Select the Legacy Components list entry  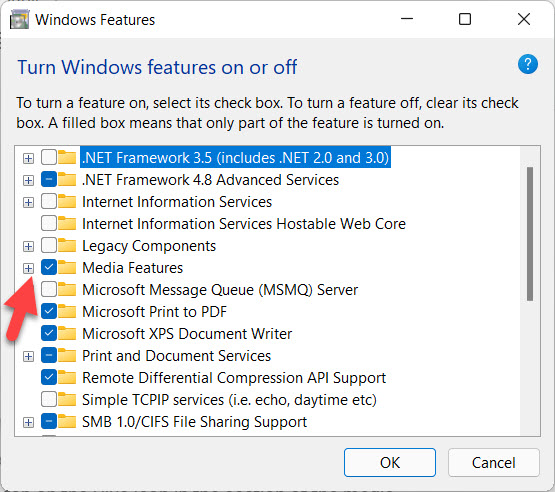(x=149, y=246)
